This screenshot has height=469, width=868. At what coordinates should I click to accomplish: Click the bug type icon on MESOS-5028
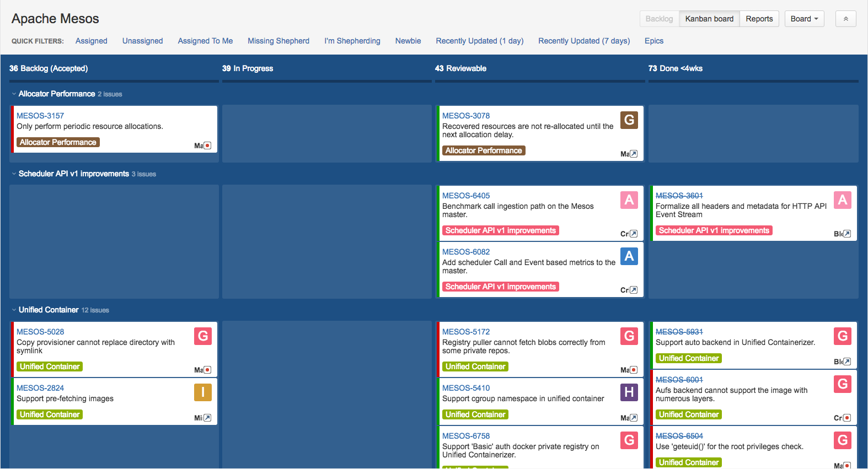tap(208, 370)
